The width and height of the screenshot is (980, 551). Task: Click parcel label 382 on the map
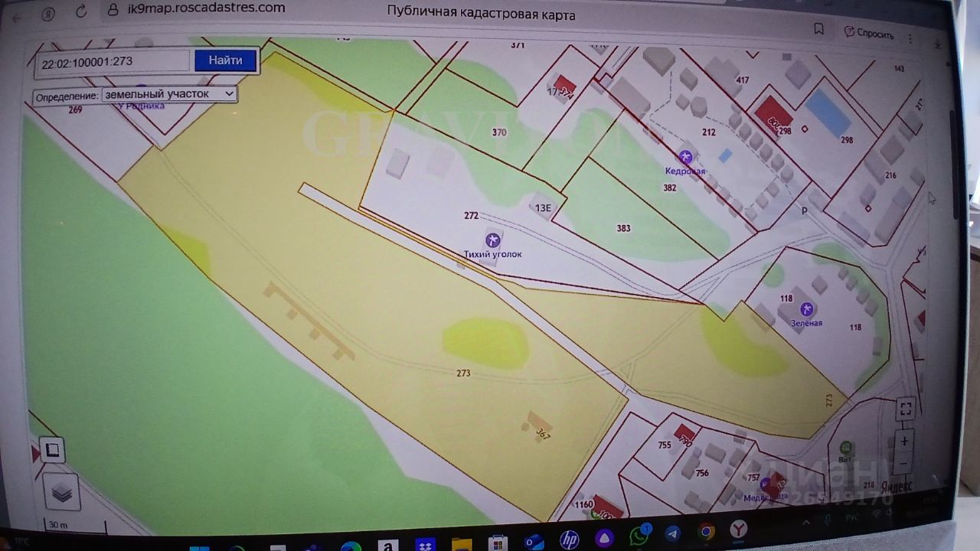pos(670,187)
